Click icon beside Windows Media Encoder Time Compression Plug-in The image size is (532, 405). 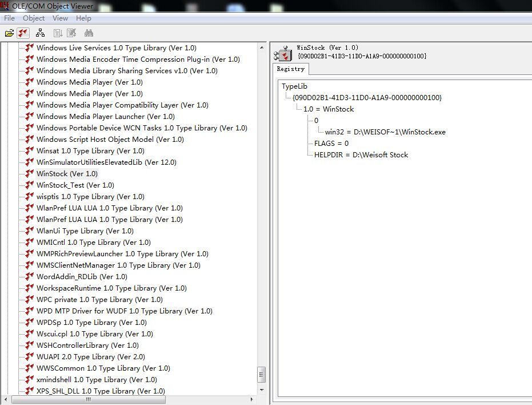[x=30, y=59]
